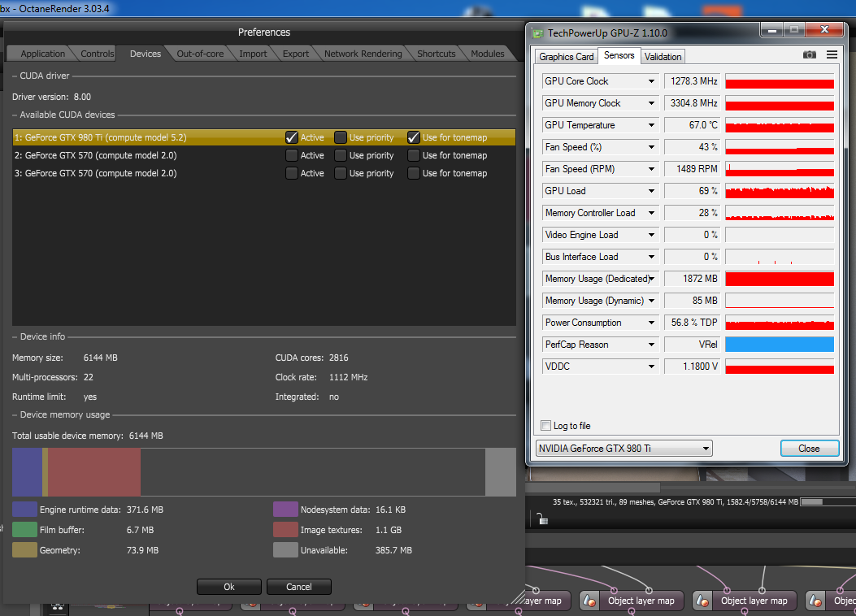Open Memory Controller Load dropdown

tap(651, 213)
